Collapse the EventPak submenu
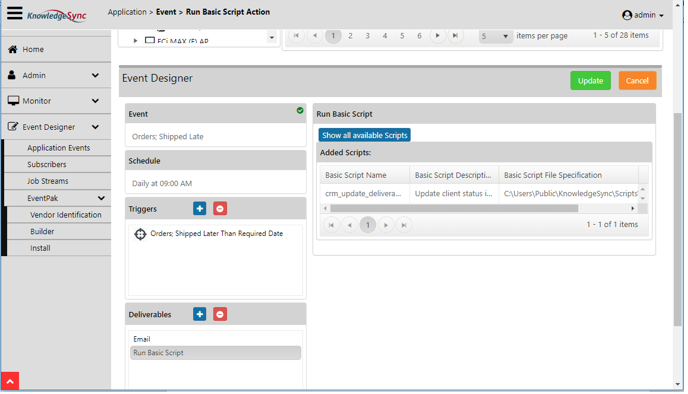The image size is (688, 394). point(101,198)
